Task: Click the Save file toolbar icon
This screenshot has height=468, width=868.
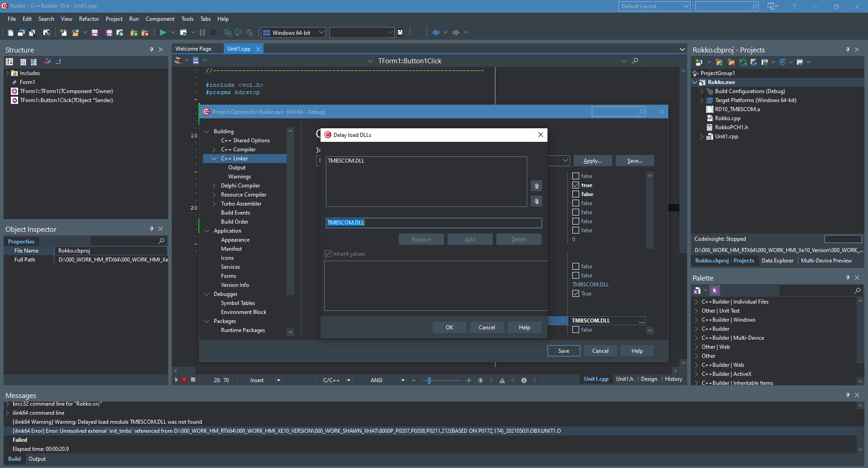Action: pos(94,33)
